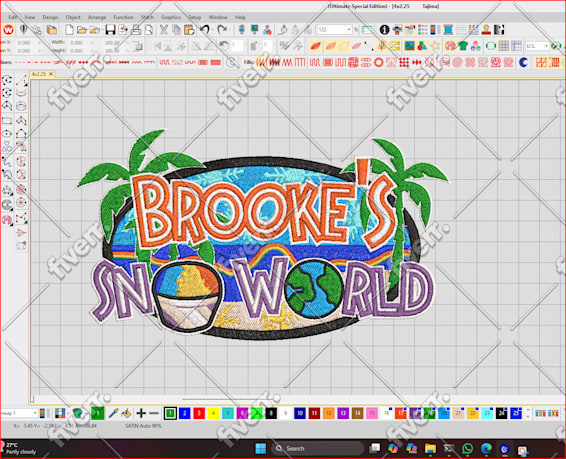Paste with the clipboard icon
The image size is (566, 459).
[x=189, y=30]
